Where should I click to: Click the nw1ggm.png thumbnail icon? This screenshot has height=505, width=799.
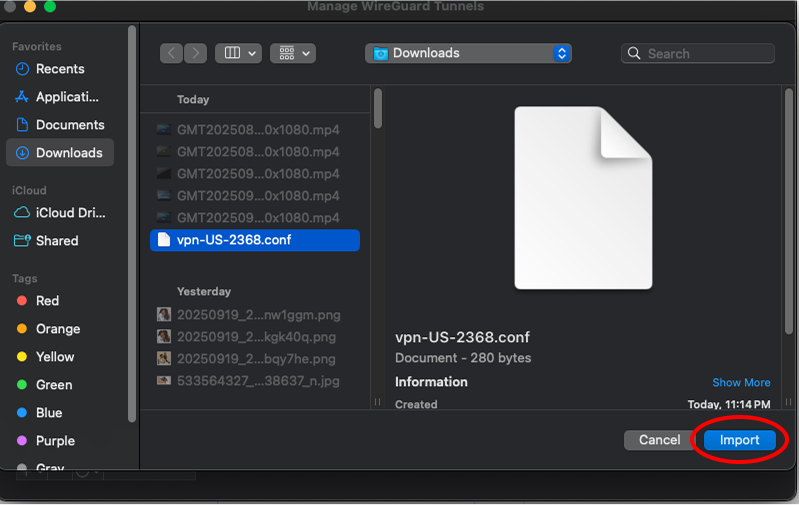[164, 314]
